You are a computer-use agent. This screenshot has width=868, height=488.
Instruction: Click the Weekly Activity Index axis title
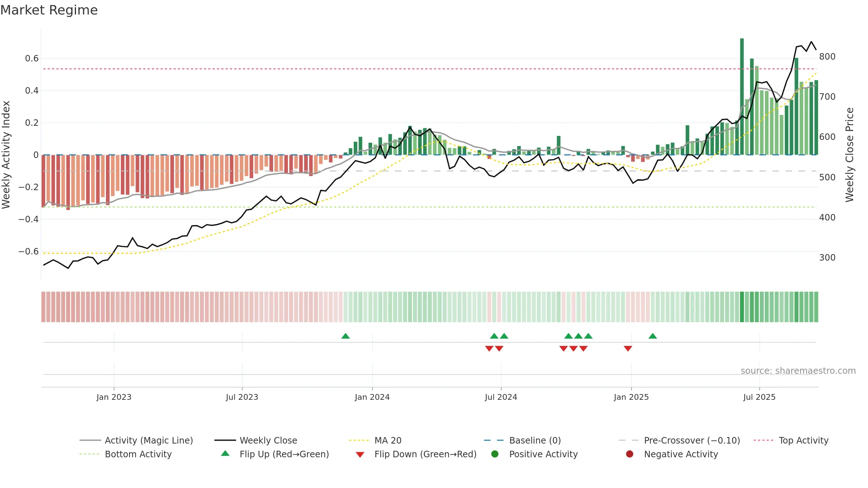[x=6, y=155]
